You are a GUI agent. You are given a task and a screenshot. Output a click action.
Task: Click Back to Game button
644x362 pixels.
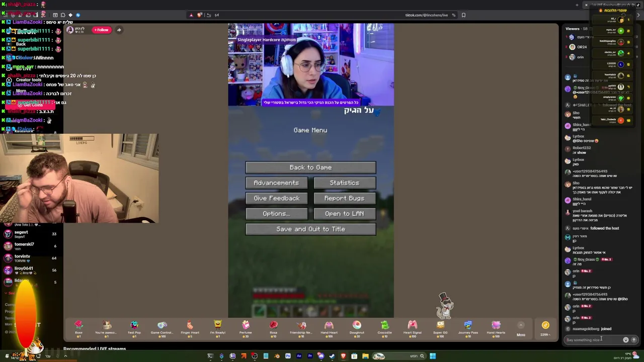point(310,167)
